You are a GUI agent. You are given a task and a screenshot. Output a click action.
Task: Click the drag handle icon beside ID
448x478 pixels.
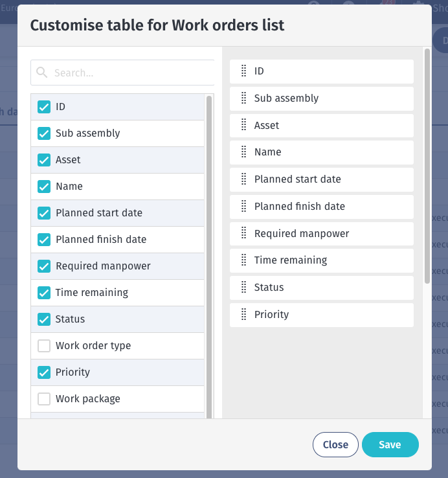coord(243,71)
